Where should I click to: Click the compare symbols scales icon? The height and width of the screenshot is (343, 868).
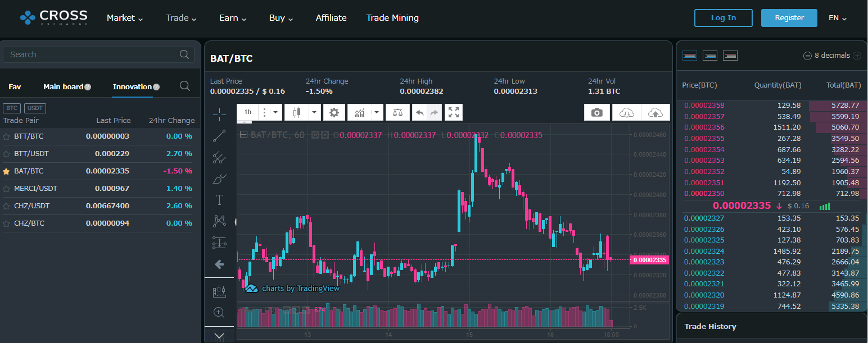tap(398, 112)
